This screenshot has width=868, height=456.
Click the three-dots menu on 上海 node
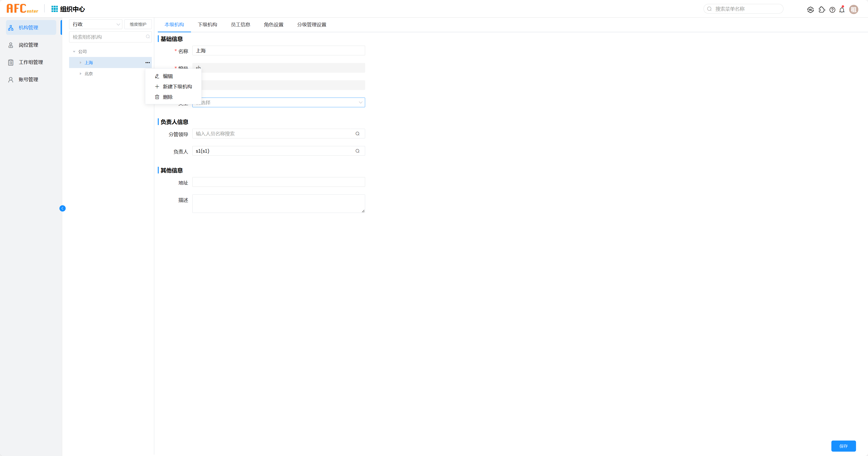(x=148, y=63)
